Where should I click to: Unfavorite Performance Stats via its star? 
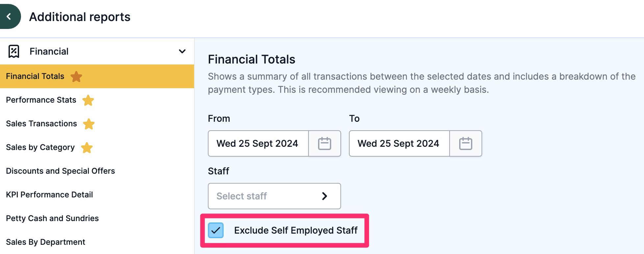[x=88, y=100]
